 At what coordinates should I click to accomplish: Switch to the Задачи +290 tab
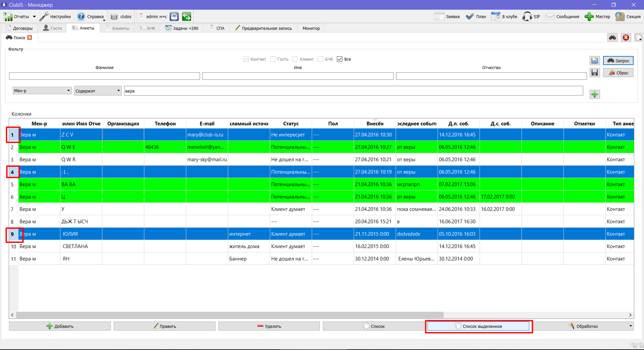pos(182,28)
